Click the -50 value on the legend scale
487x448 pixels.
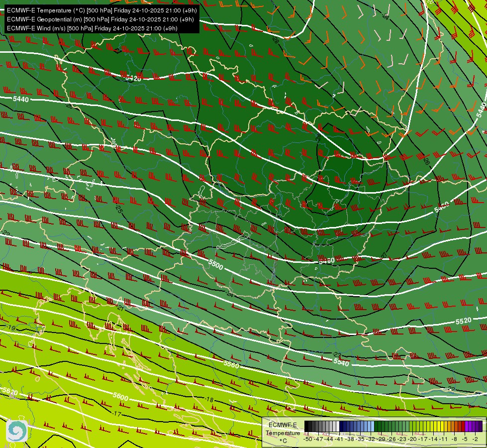point(308,439)
